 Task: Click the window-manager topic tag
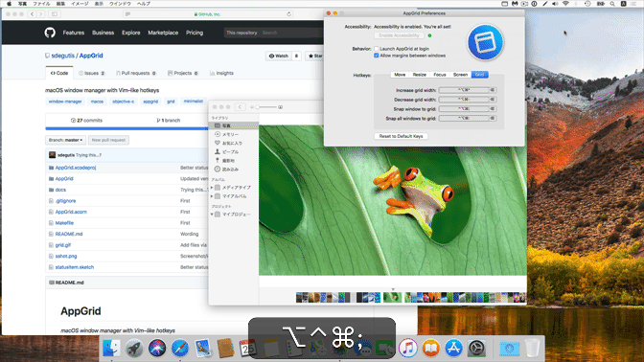(x=65, y=102)
